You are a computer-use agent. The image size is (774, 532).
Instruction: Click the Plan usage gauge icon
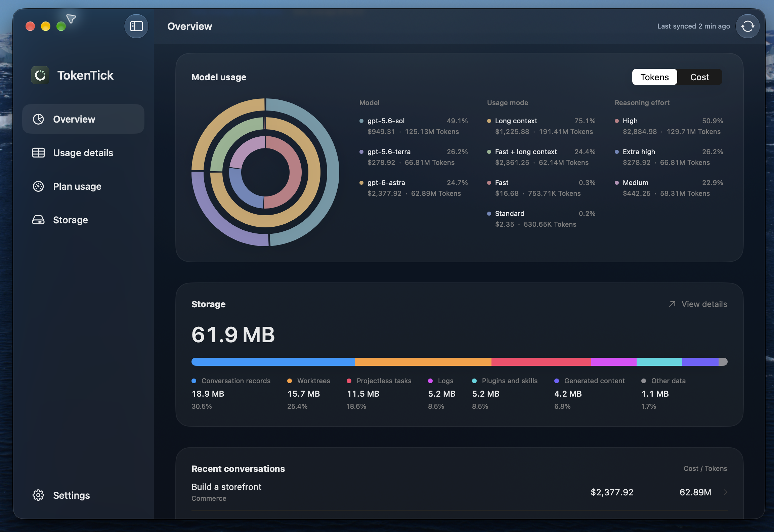[x=38, y=186]
